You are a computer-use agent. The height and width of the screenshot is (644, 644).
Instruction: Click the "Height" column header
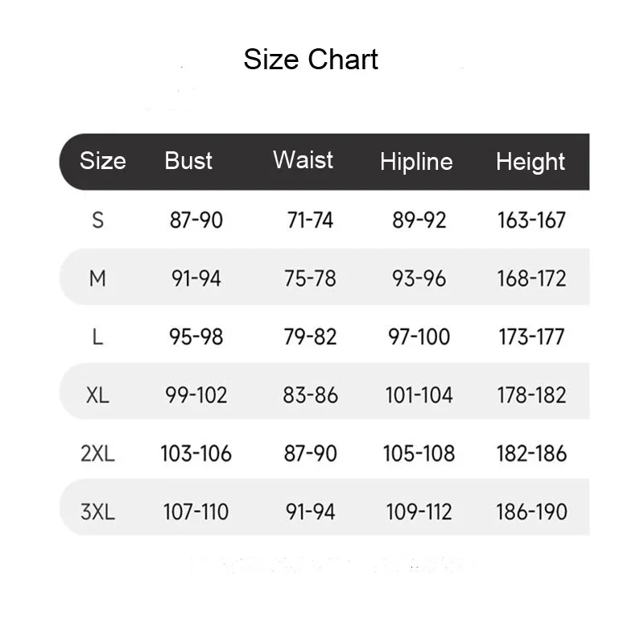point(530,162)
